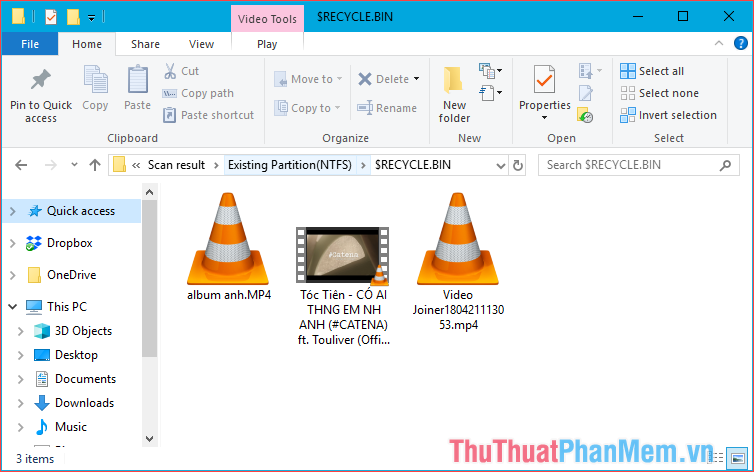754x472 pixels.
Task: Click the Edit file icon
Action: [586, 93]
